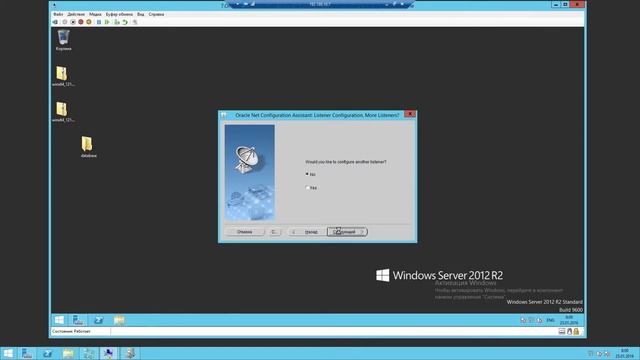
Task: Click the Turn Off VM toolbar icon
Action: (x=73, y=22)
